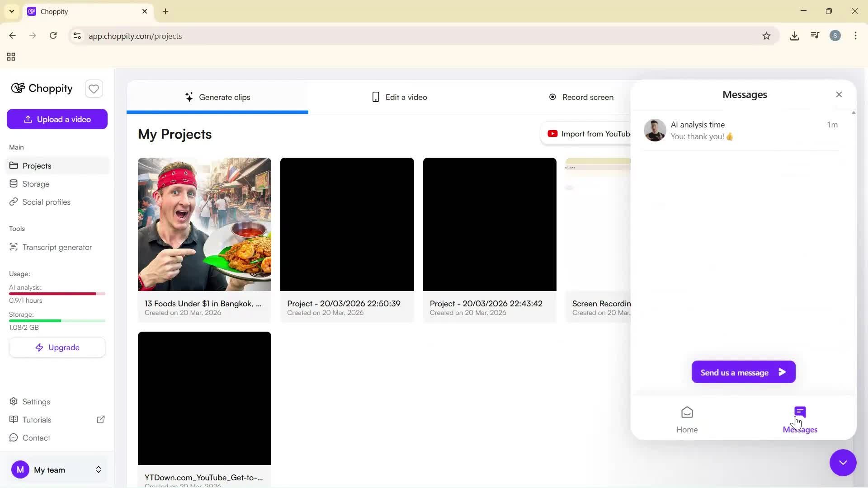
Task: Click the YouTube icon on the Import button
Action: pyautogui.click(x=552, y=134)
